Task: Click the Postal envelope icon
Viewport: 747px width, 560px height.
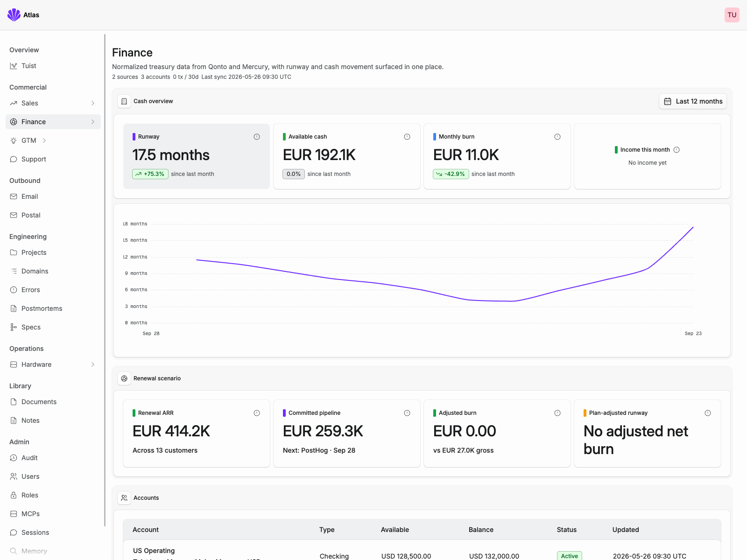Action: [x=14, y=215]
